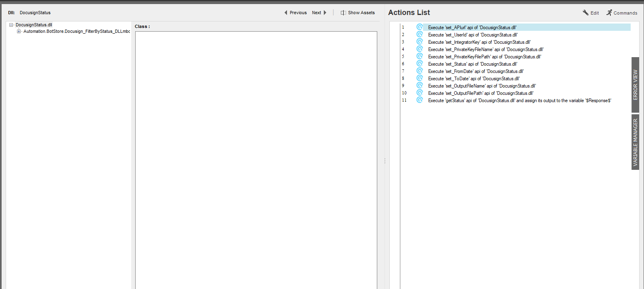This screenshot has width=644, height=289.
Task: Select the Automation.BotStore.Docusign_FilterByStatus_DLLmbc tree item
Action: [x=77, y=31]
